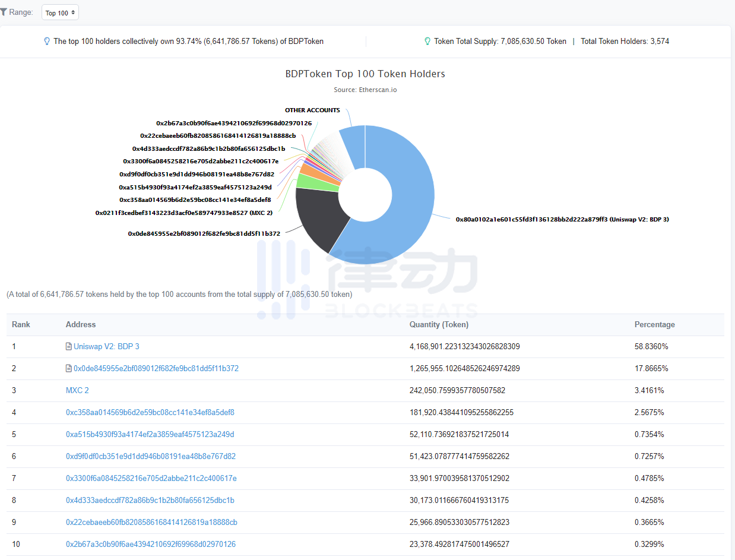Open address 0xa515b4930f93a4174ef2a3859eaf4575123a249d
The height and width of the screenshot is (560, 735).
click(x=150, y=434)
